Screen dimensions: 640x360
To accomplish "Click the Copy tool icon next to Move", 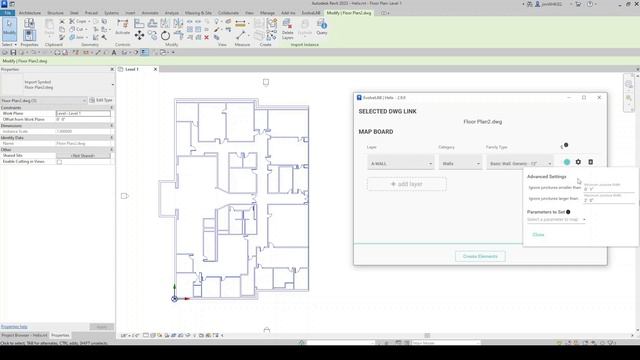I will tap(152, 36).
